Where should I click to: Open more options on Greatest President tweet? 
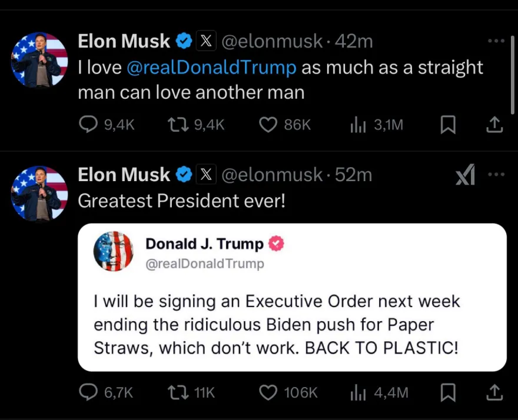(496, 175)
